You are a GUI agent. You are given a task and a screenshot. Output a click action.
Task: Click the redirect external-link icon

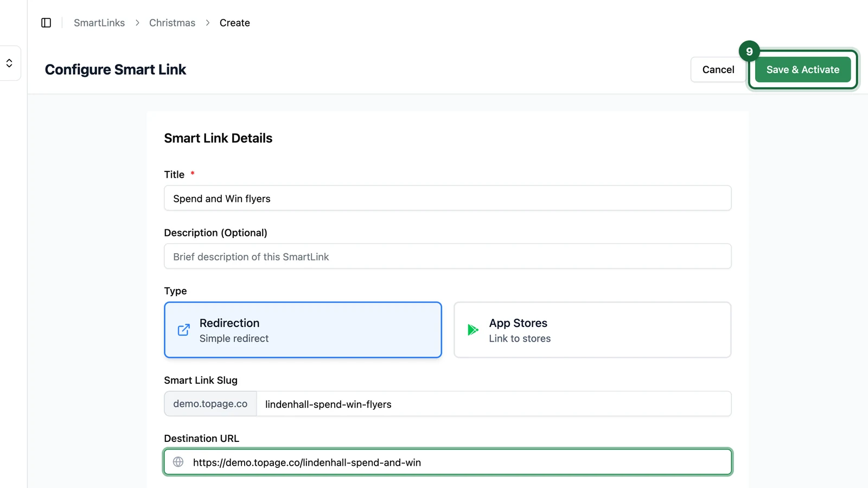point(184,330)
